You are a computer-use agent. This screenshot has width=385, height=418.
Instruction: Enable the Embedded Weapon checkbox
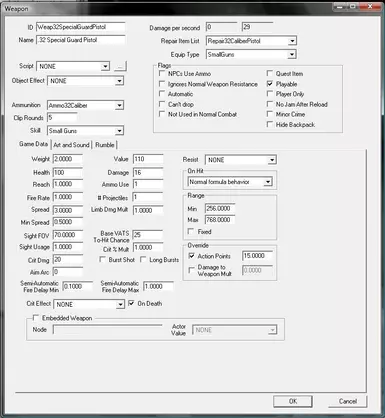point(36,318)
